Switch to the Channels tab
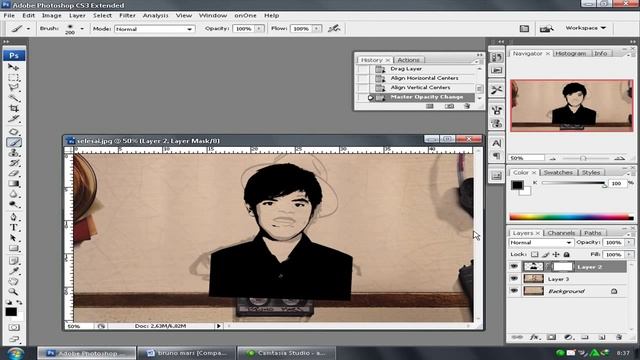Screen dimensions: 640x360 click(x=562, y=233)
